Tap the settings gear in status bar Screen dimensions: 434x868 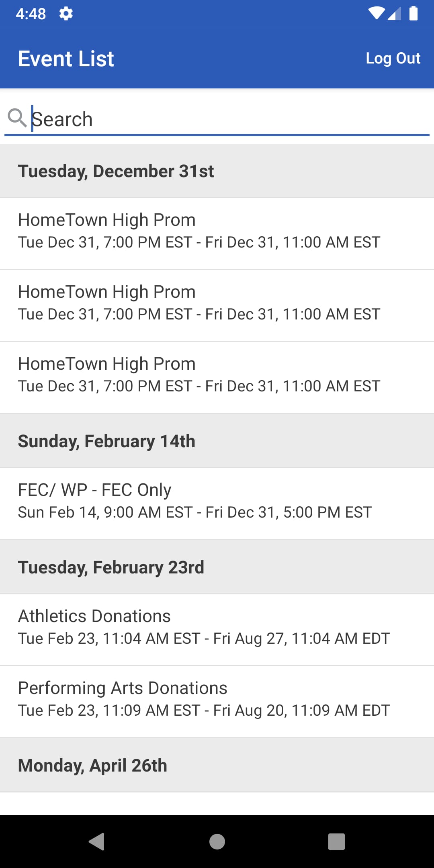[x=66, y=14]
